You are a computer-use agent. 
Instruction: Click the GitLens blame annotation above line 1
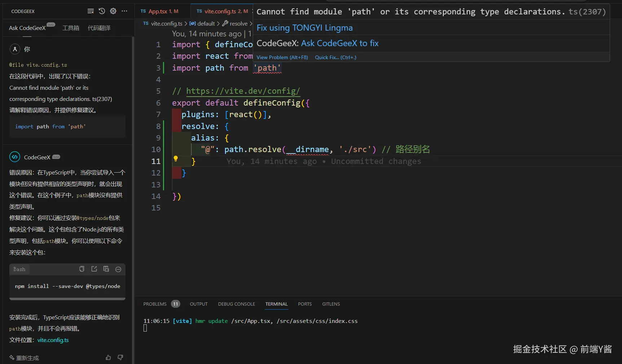point(211,34)
